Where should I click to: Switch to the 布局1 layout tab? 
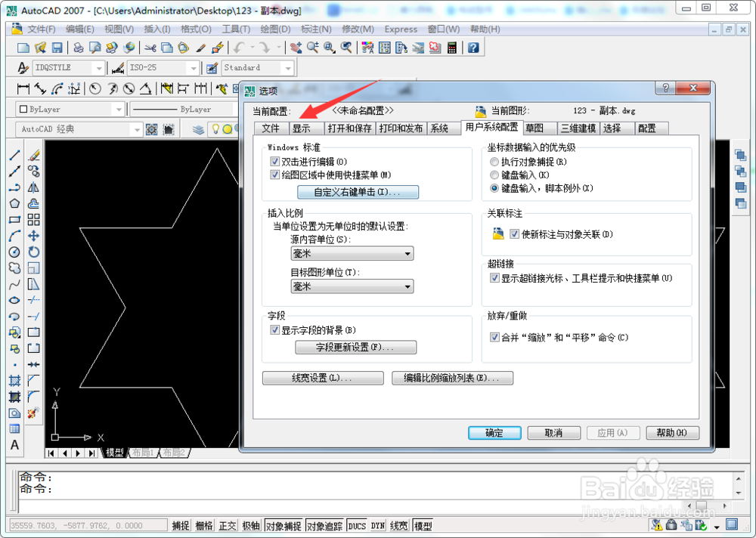[143, 453]
